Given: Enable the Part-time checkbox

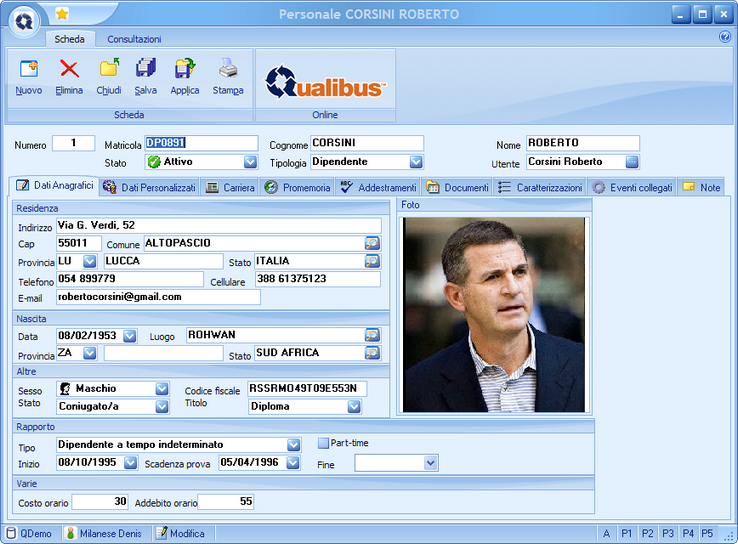Looking at the screenshot, I should click(x=323, y=443).
